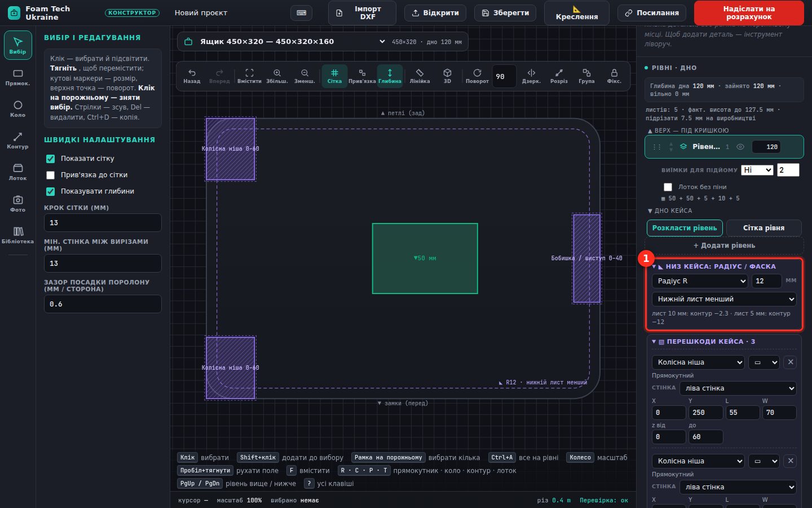Select the Контур outline tool
The image size is (812, 508).
[17, 141]
